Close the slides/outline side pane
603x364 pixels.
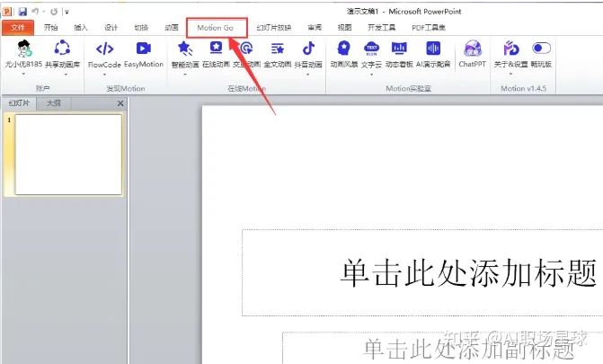120,103
